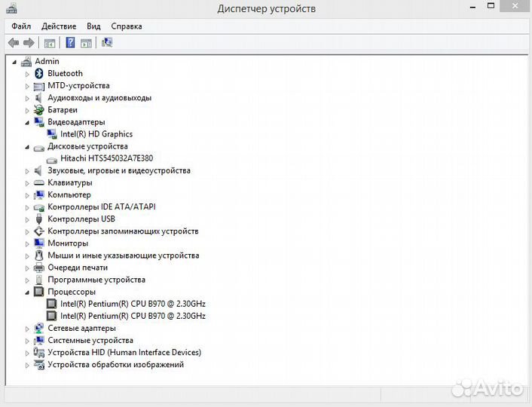Select the Клавиатуры label
The width and height of the screenshot is (532, 407).
69,182
